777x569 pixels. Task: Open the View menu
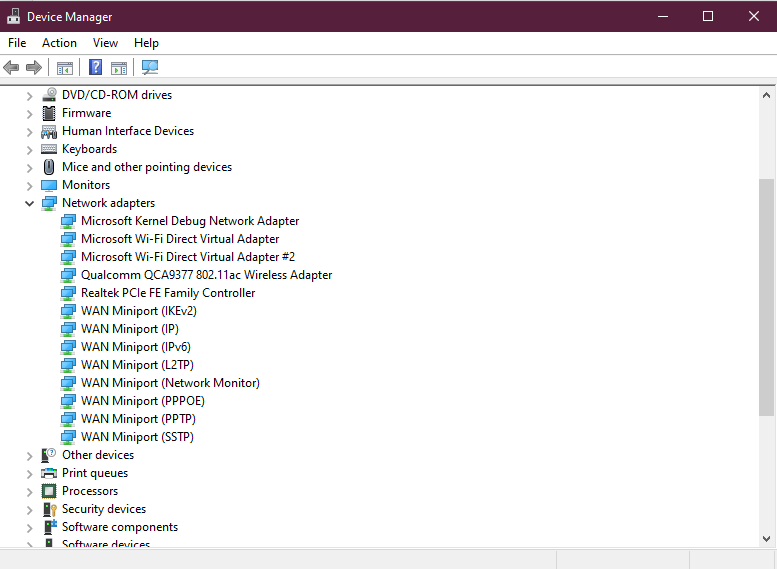point(105,43)
